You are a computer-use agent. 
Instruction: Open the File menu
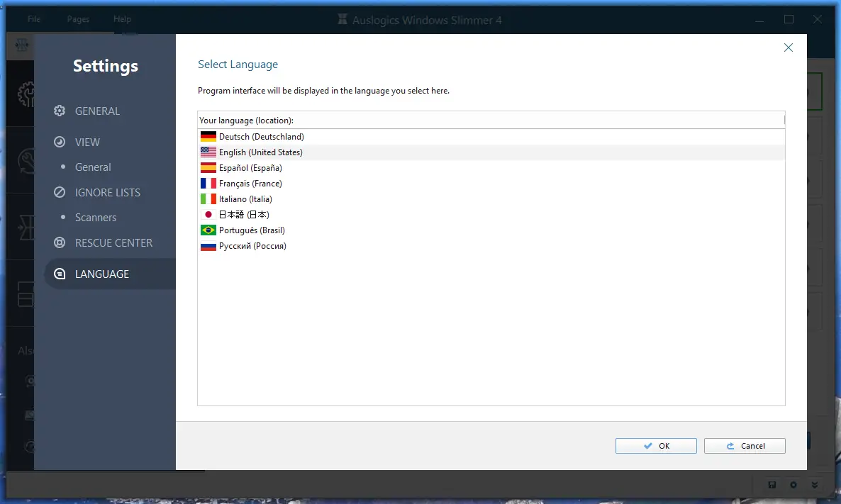tap(33, 19)
